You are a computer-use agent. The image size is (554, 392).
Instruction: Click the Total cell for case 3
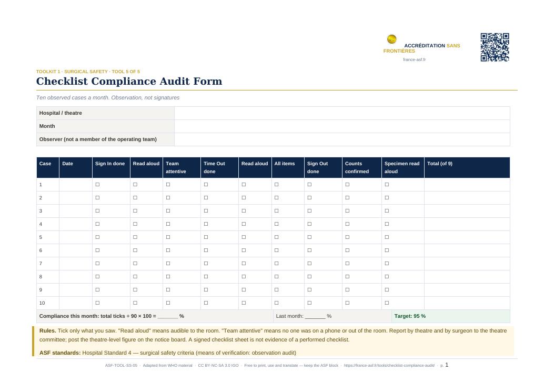(467, 210)
